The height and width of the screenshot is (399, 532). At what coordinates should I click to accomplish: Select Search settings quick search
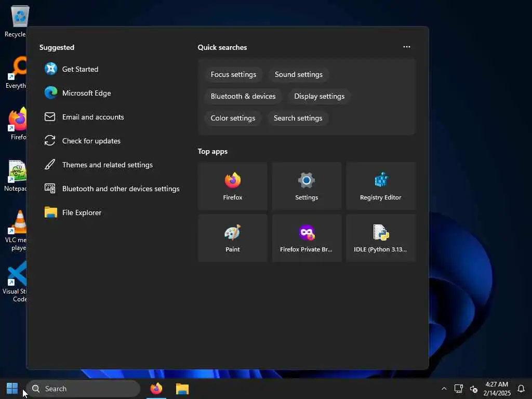[x=298, y=118]
